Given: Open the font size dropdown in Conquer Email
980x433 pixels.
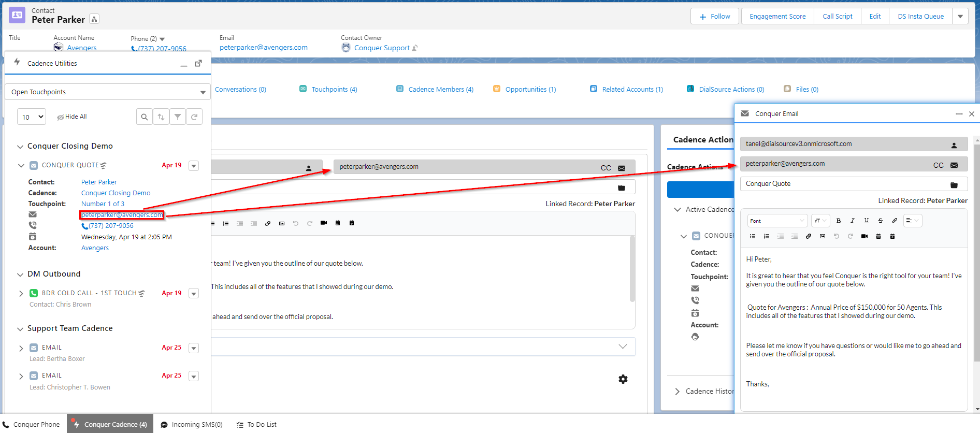Looking at the screenshot, I should click(820, 221).
